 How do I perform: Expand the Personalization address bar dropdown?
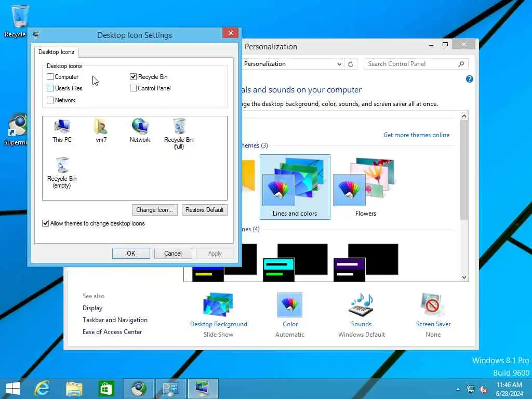pyautogui.click(x=339, y=64)
